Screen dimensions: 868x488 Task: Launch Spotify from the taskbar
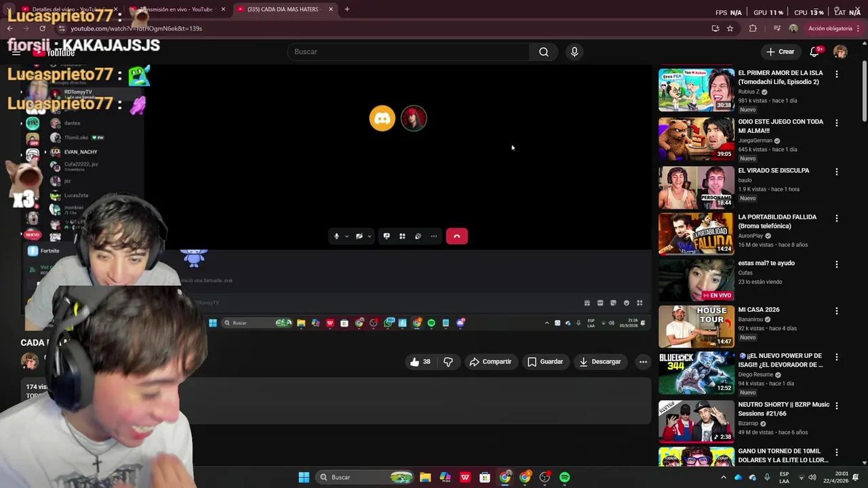(565, 477)
